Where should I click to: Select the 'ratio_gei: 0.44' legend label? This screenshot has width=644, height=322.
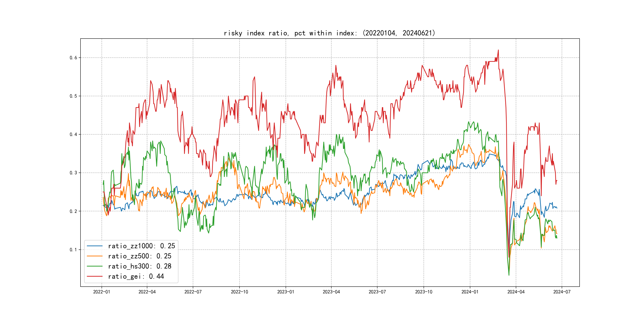pos(136,276)
